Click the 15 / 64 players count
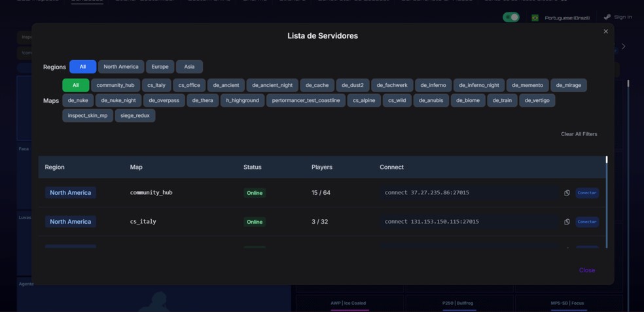 (321, 192)
